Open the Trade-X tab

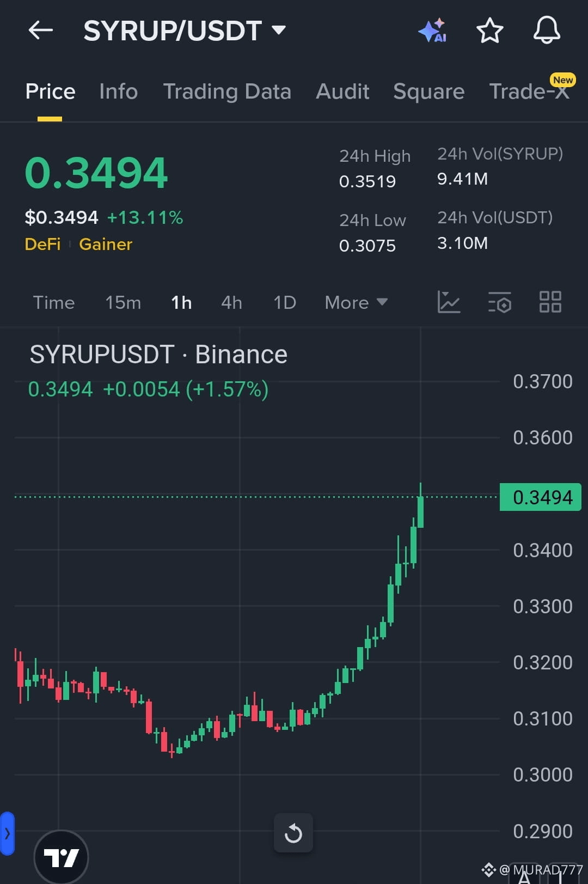point(529,92)
